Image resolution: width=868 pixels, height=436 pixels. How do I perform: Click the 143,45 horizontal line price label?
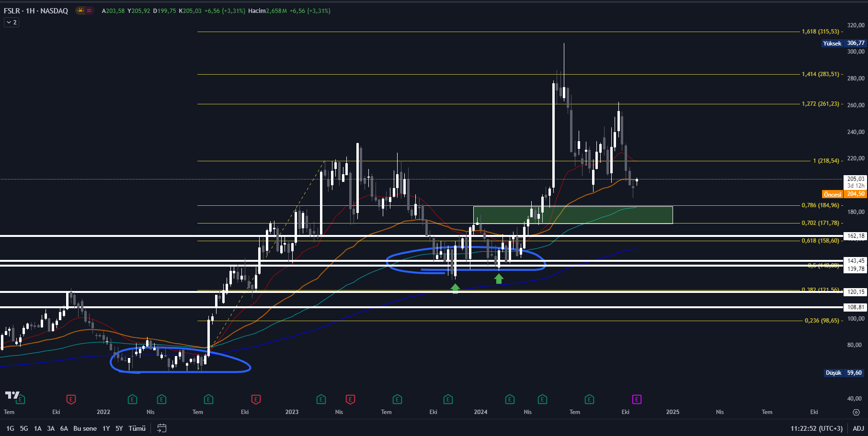tap(856, 261)
